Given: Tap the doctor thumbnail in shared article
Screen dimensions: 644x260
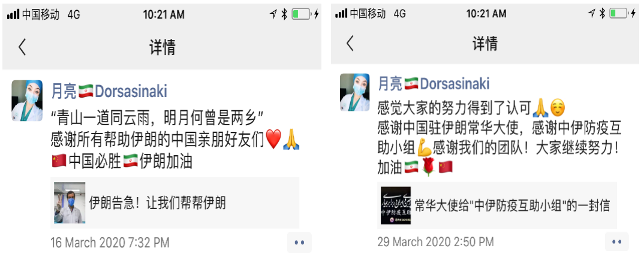Looking at the screenshot, I should (70, 203).
